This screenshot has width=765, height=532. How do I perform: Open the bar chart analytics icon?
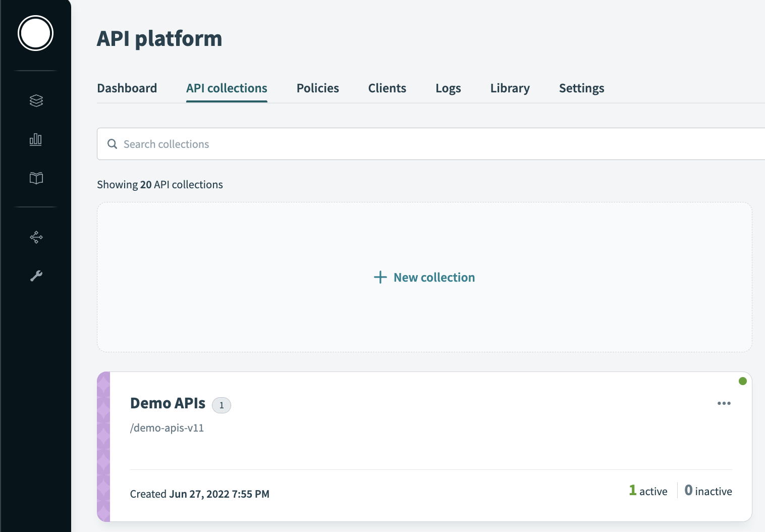[35, 139]
